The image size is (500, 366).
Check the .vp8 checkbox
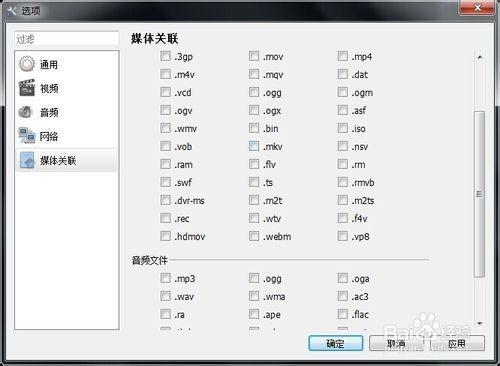(343, 236)
